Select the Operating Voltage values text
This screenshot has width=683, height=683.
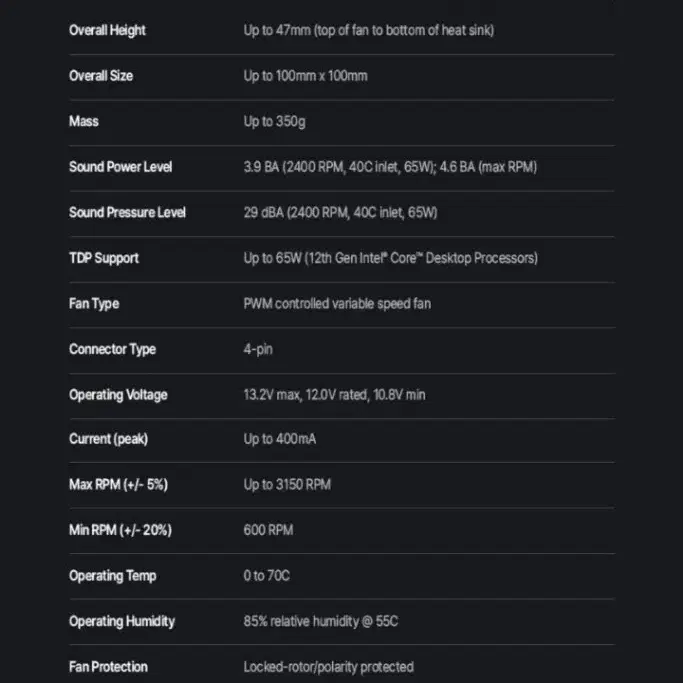click(x=334, y=395)
